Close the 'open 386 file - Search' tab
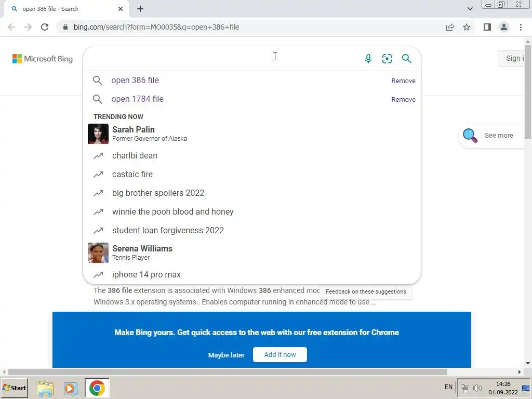Viewport: 532px width, 399px height. [x=121, y=9]
